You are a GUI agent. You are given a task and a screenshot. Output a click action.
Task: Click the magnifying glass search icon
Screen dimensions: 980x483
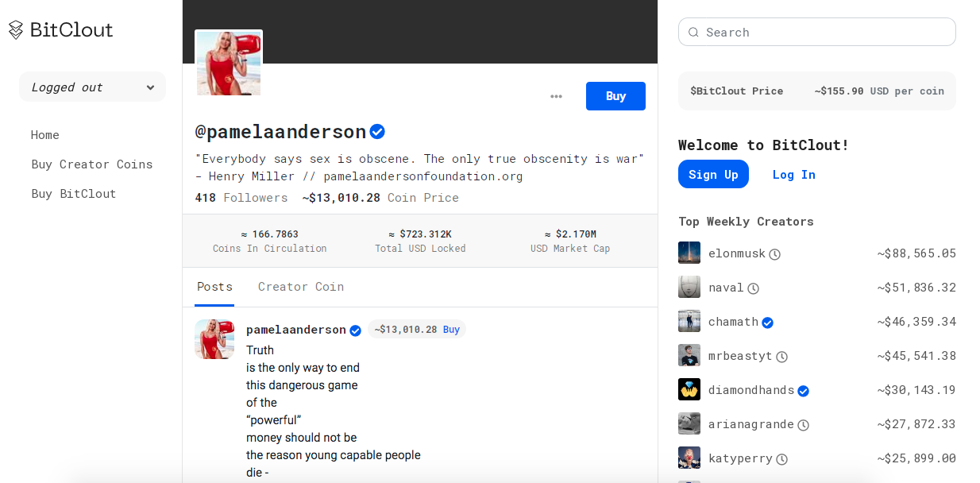tap(693, 33)
